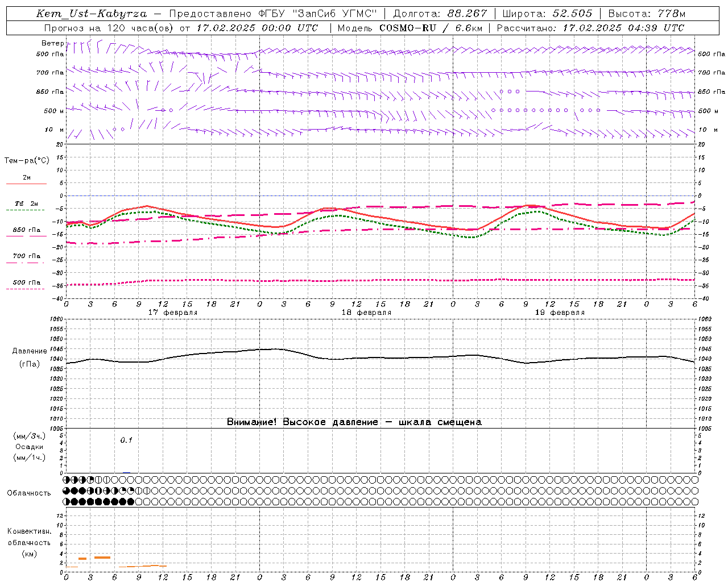Click the high pressure warning text Внимание!

click(251, 422)
